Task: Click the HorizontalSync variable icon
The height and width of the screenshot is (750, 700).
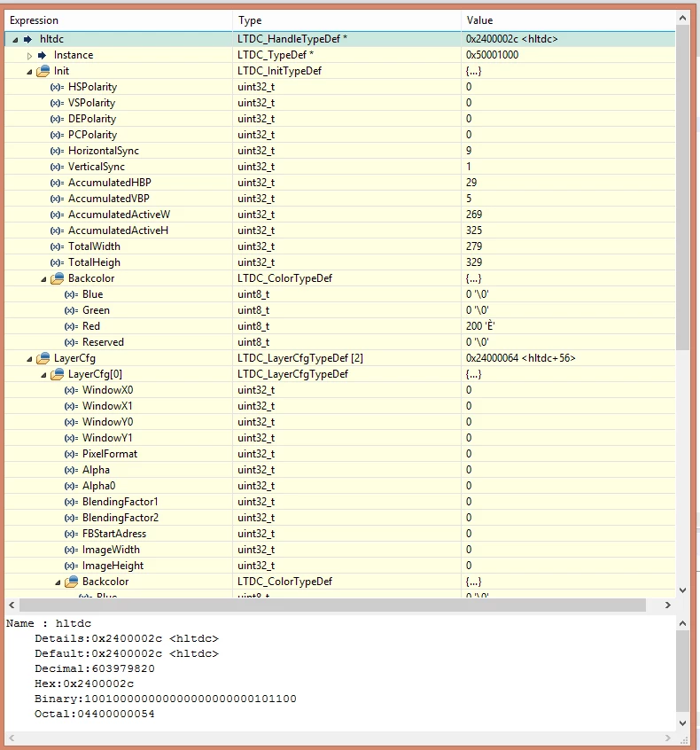Action: 57,151
